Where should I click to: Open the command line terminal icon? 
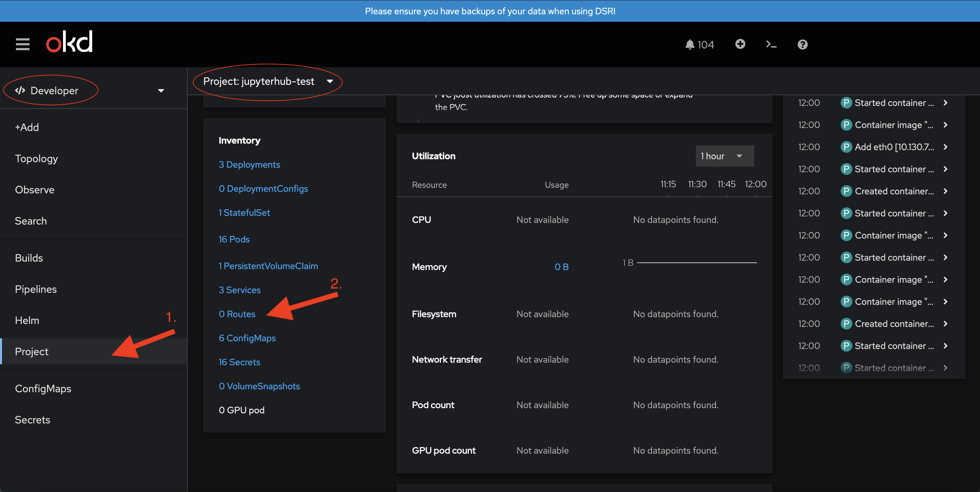click(771, 45)
